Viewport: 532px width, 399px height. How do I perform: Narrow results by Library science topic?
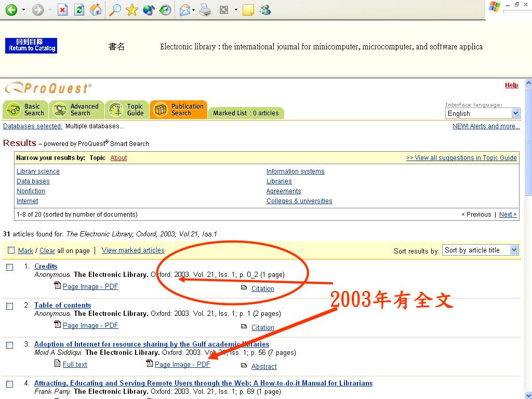38,171
